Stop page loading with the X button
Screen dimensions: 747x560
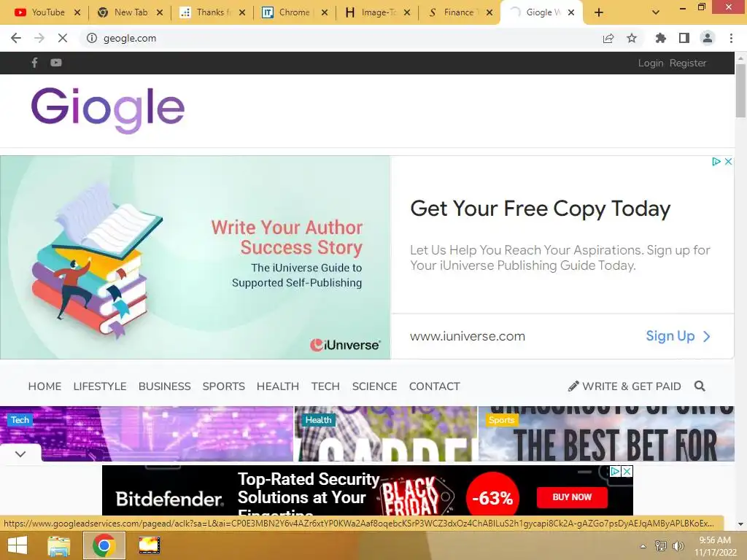coord(63,38)
